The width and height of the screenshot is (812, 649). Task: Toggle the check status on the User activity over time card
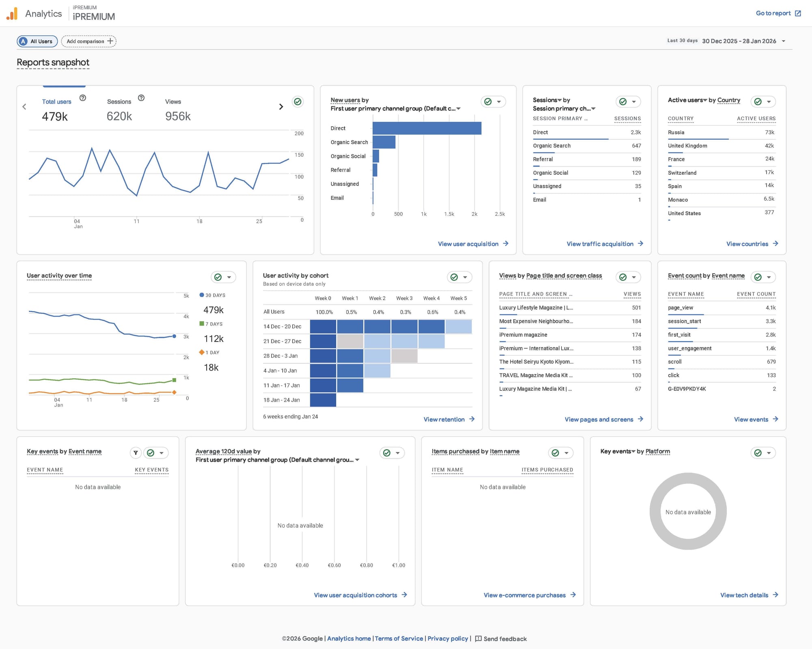coord(218,277)
